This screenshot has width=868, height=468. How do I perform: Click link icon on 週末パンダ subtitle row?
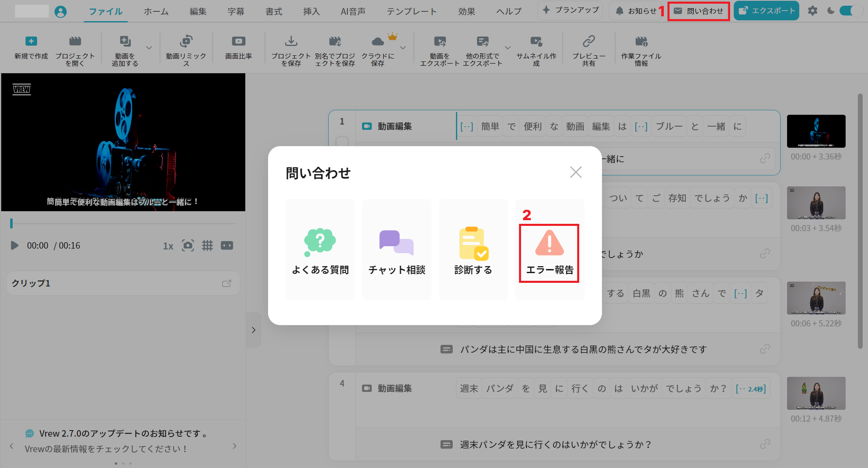tap(765, 444)
